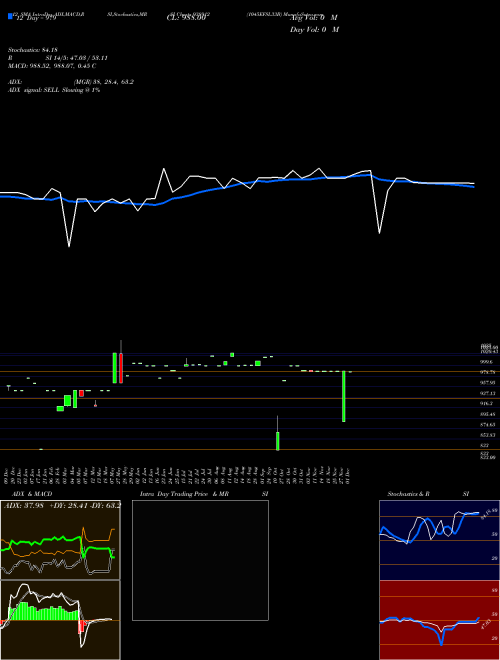Image resolution: width=500 pixels, height=660 pixels.
Task: Open the empty Intra Day Trading Price panel
Action: pyautogui.click(x=200, y=560)
